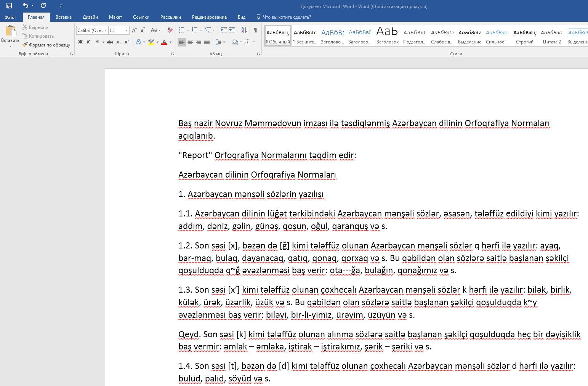Click the line spacing icon
This screenshot has width=588, height=386.
click(x=219, y=42)
